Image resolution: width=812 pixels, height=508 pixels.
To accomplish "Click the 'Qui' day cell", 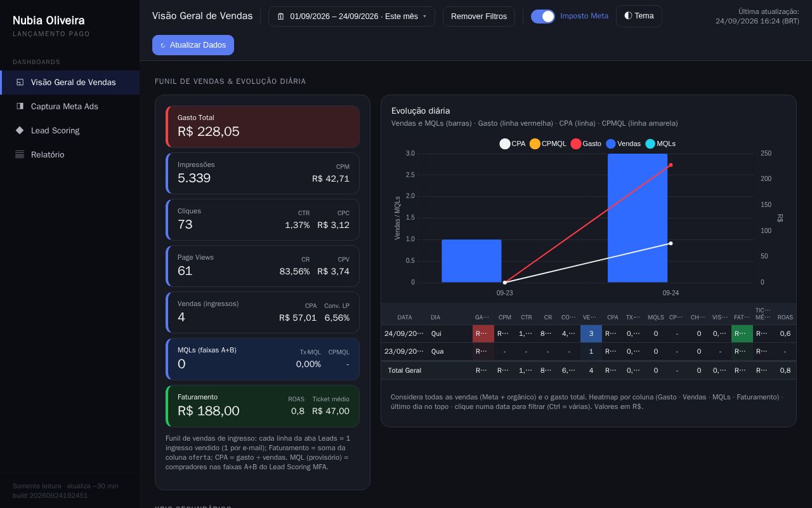I will coord(436,333).
